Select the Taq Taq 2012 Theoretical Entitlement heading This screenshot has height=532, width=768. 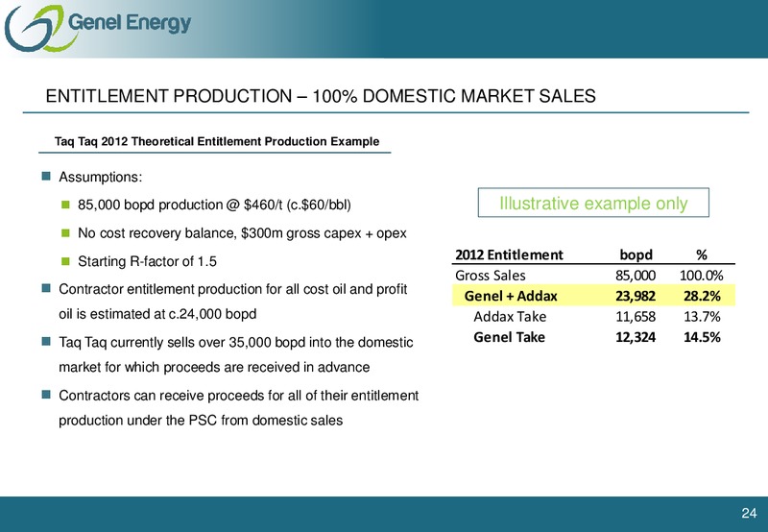(217, 141)
